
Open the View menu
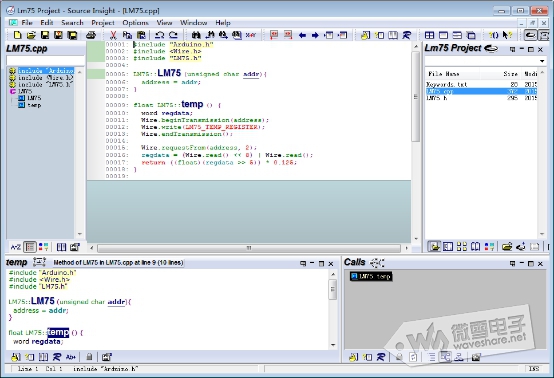164,23
